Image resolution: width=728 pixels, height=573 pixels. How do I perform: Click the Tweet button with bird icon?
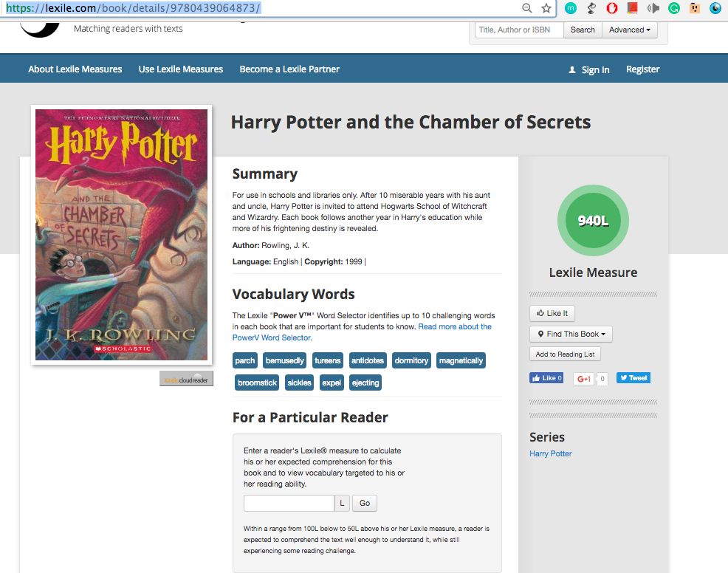633,378
